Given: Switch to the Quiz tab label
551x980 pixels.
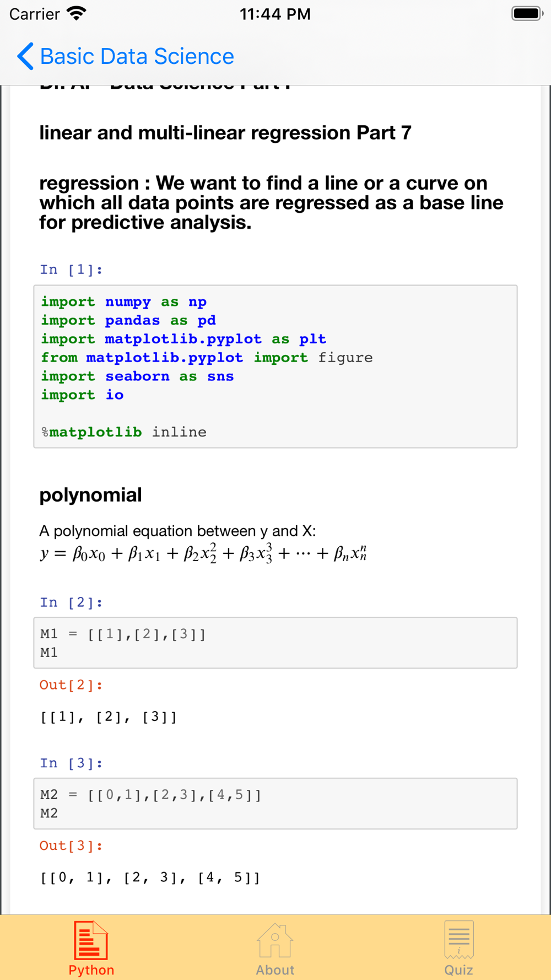Looking at the screenshot, I should 459,970.
